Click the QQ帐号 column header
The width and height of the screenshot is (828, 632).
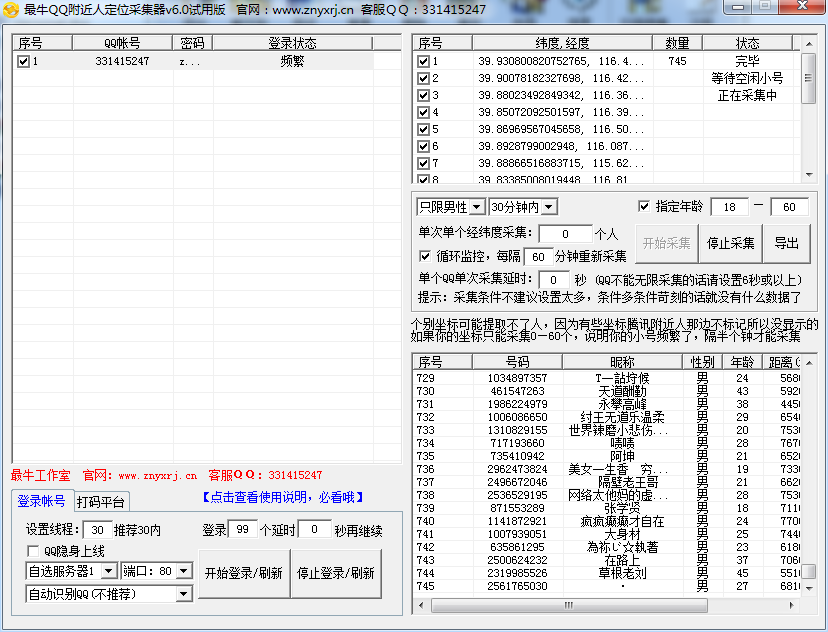tap(122, 43)
